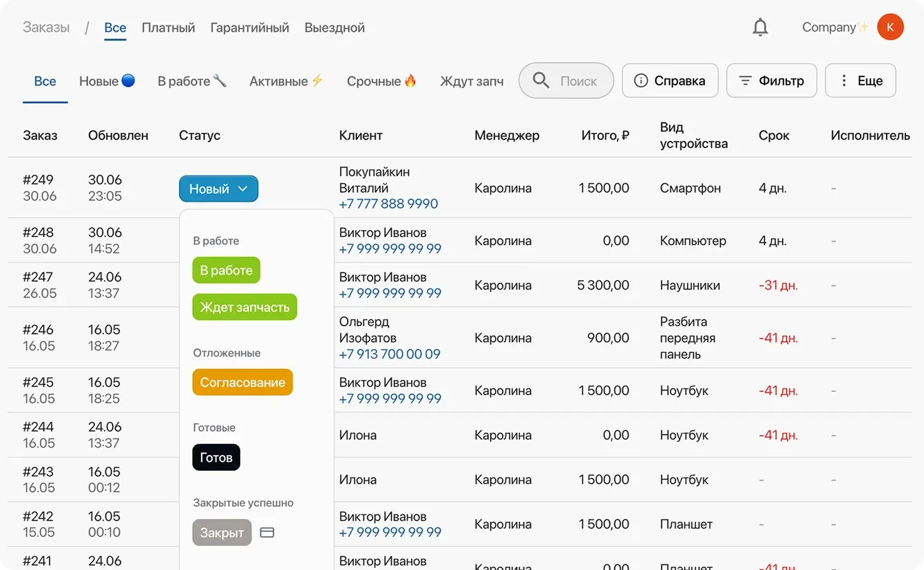
Task: Filter by Новые orders tab
Action: (107, 81)
